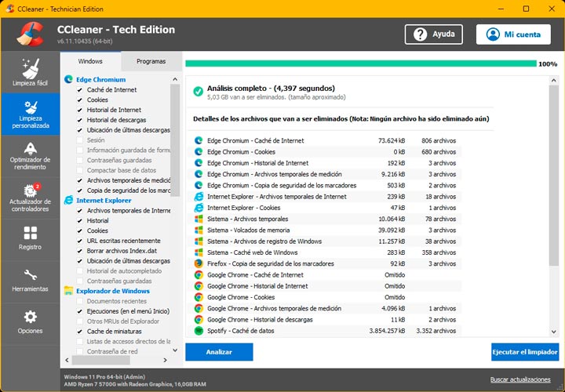Screen dimensions: 565x392
Task: Click the green analysis progress bar
Action: point(361,64)
